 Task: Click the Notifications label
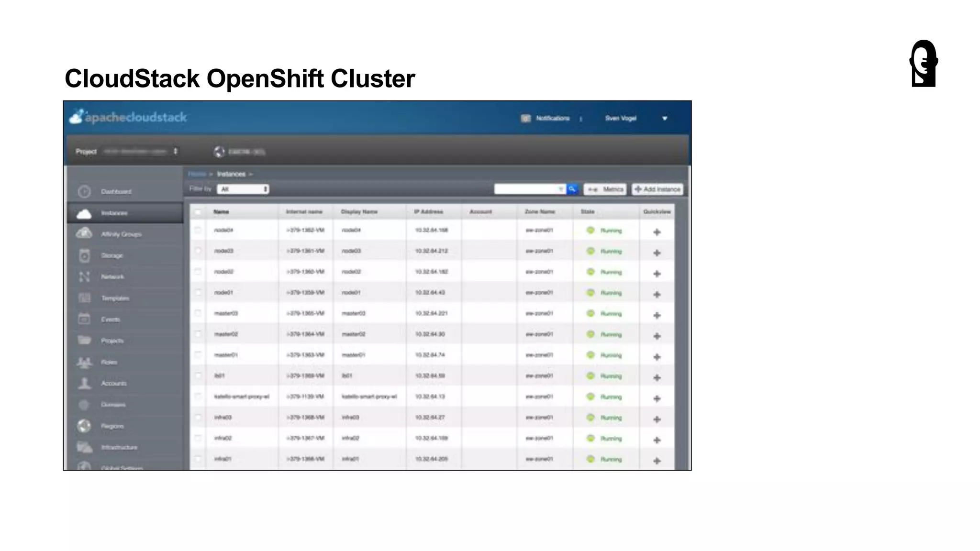pos(553,118)
